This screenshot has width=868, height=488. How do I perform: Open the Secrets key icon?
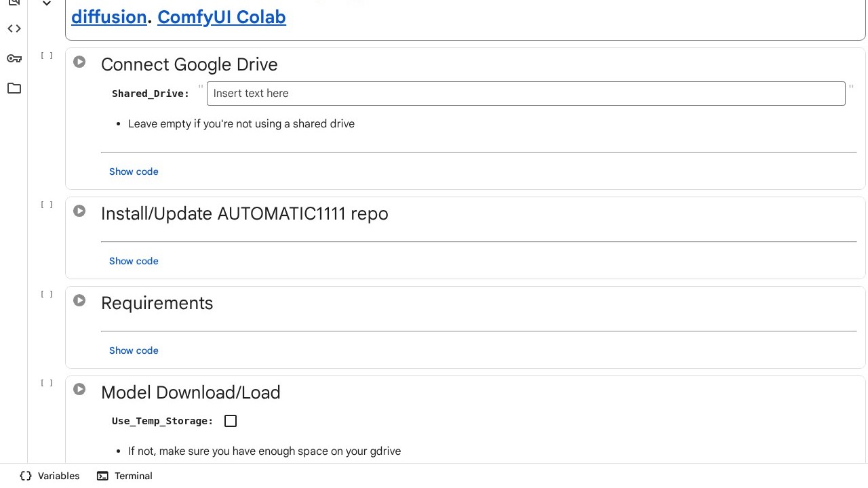tap(14, 58)
